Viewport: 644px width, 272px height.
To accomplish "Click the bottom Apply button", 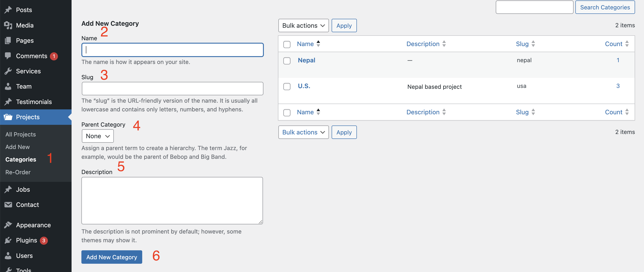I will point(344,132).
